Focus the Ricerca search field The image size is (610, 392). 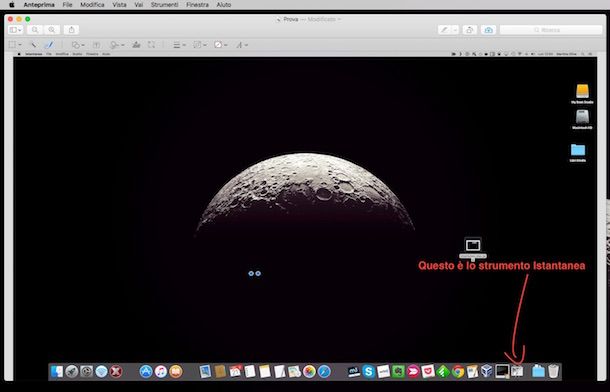pos(550,30)
